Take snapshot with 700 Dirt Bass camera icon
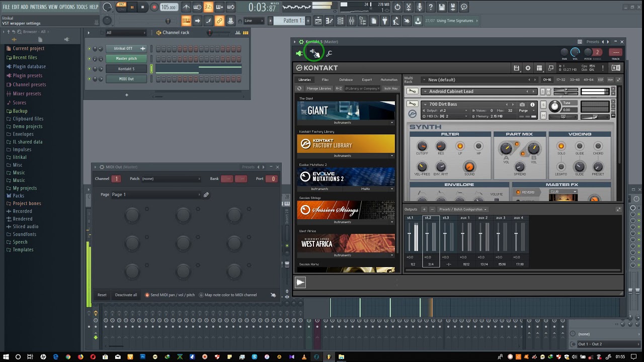Viewport: 644px width, 362px height. [522, 105]
